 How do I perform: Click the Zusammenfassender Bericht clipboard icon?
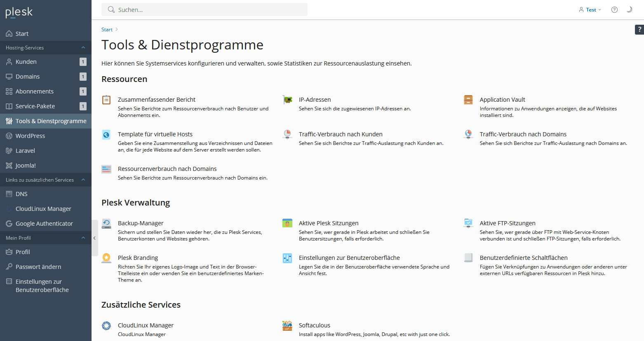point(106,100)
